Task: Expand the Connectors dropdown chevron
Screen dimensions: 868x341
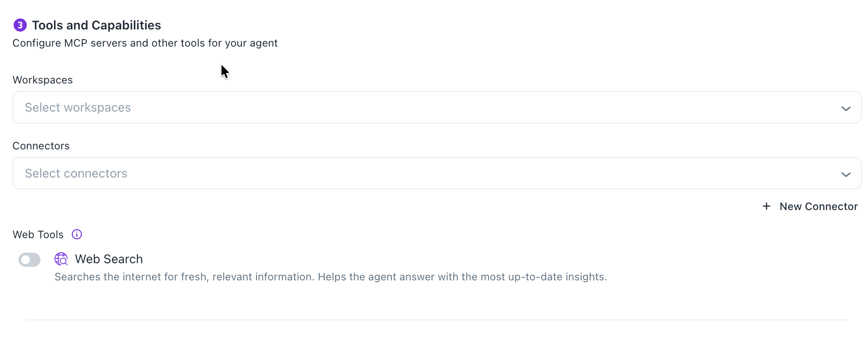Action: pyautogui.click(x=846, y=174)
